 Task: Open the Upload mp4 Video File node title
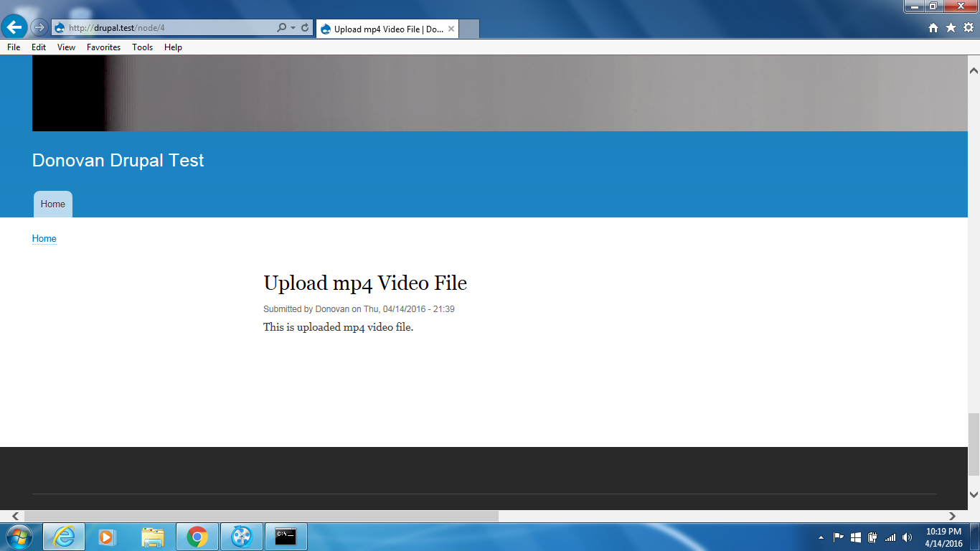tap(365, 283)
